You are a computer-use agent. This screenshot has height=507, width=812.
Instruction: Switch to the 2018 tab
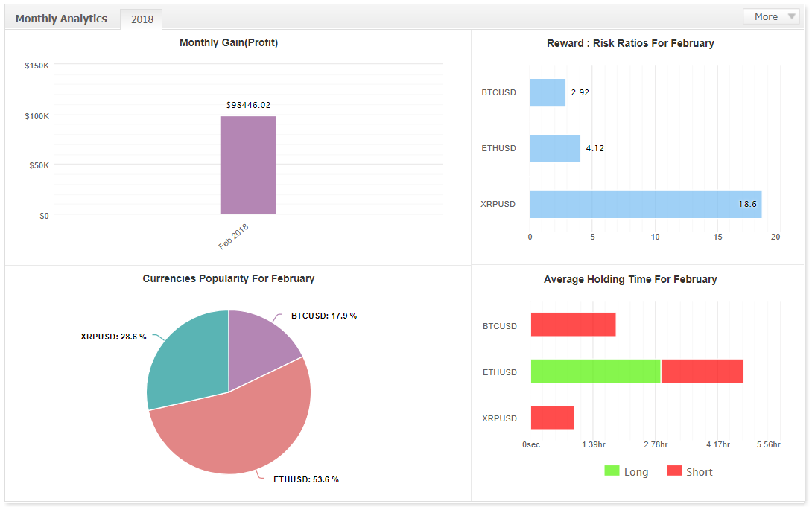142,19
